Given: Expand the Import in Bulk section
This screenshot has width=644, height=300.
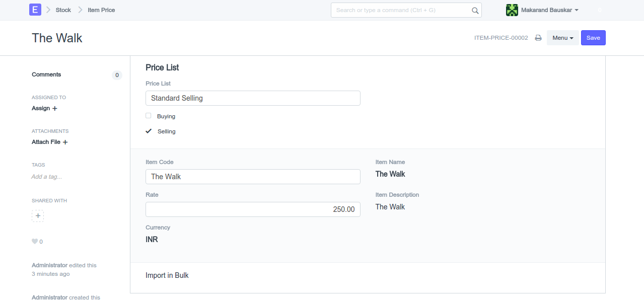Looking at the screenshot, I should [167, 275].
